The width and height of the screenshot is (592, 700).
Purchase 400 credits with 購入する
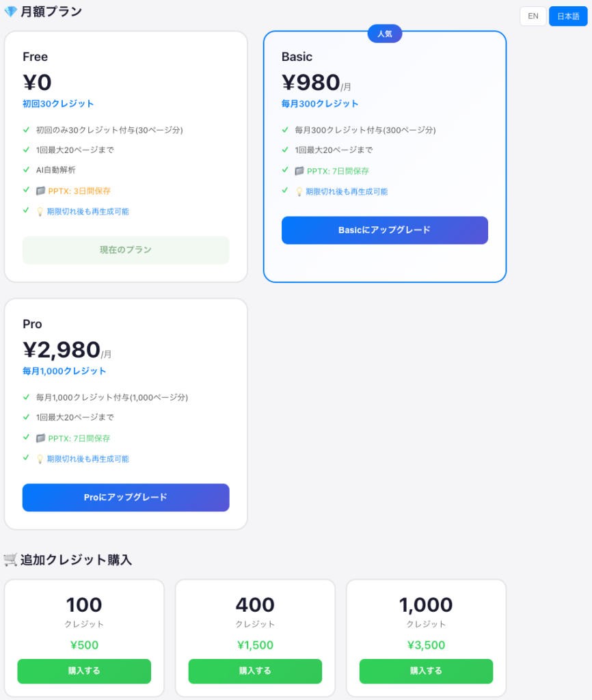coord(255,671)
